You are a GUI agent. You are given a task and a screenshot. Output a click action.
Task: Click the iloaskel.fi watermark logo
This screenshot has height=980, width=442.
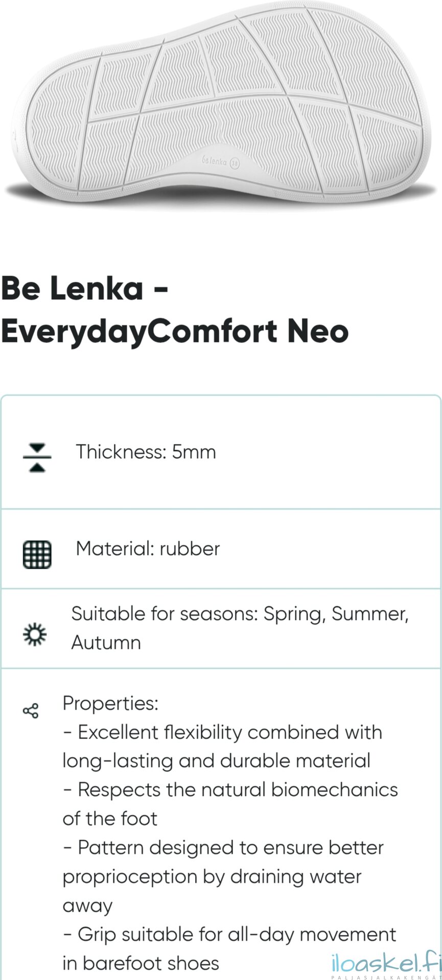click(x=386, y=965)
